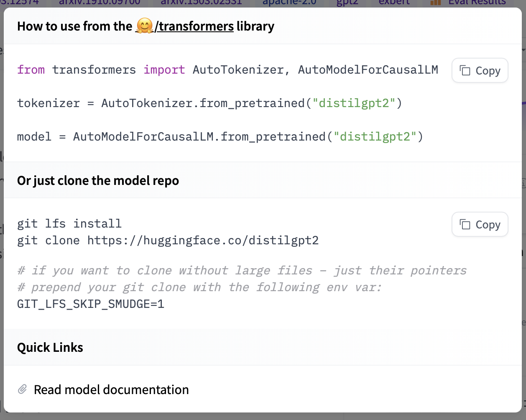Click the huggingface.co/distilgpt2 clone URL
Screen dimensions: 526x420
203,241
